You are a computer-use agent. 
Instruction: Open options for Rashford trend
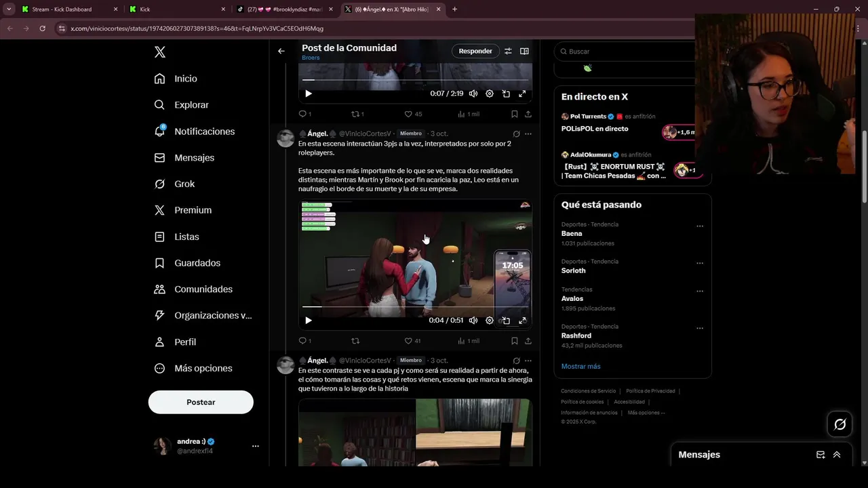pyautogui.click(x=700, y=329)
